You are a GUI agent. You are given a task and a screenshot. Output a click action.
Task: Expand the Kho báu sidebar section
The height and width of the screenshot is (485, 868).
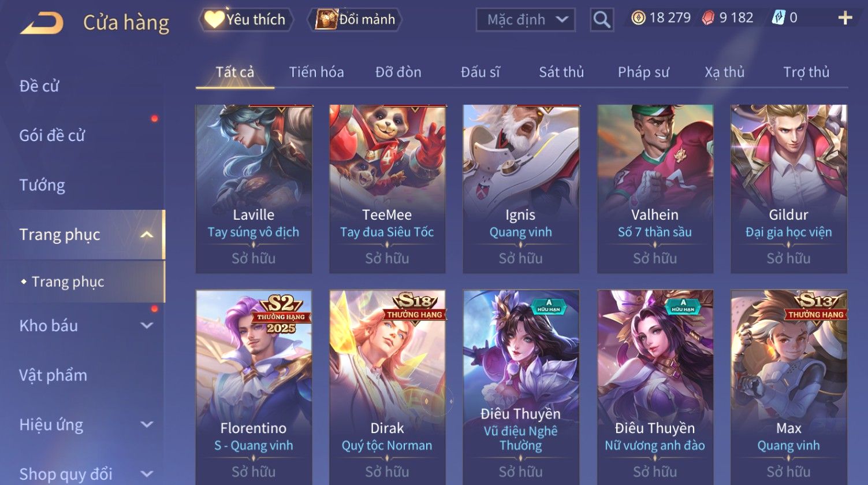[147, 325]
